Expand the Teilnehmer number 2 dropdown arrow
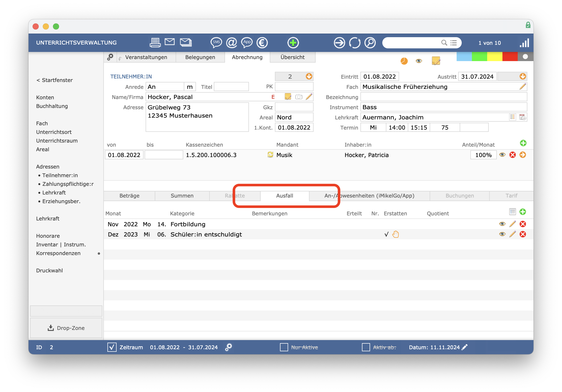The width and height of the screenshot is (562, 392). pos(309,76)
